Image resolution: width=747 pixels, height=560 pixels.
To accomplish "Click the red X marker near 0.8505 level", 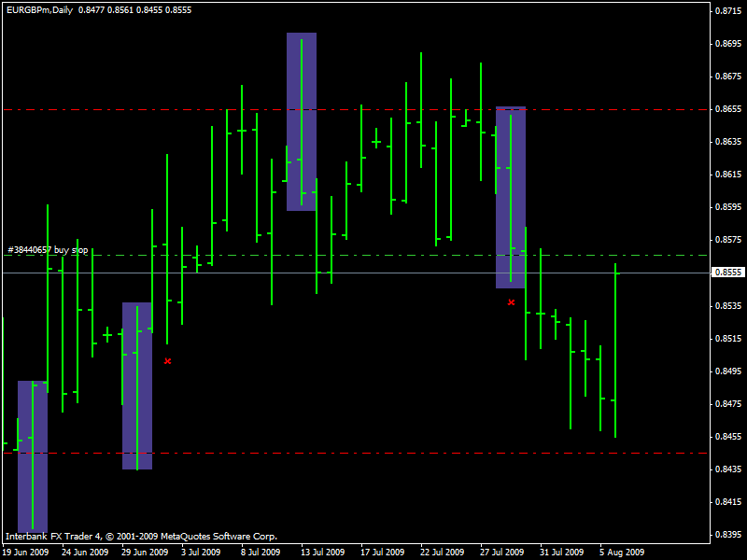I will (167, 360).
